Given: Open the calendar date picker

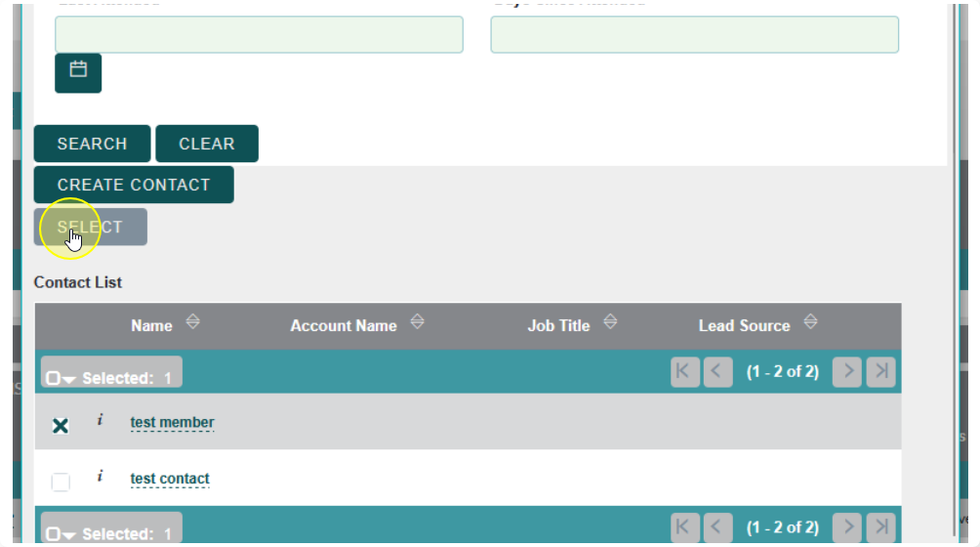Looking at the screenshot, I should coord(78,73).
